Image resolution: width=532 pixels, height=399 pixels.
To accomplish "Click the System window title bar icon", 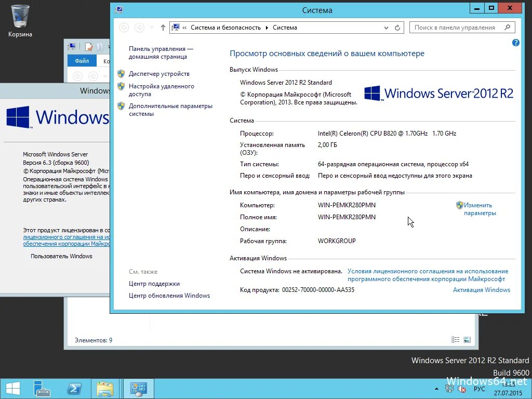I will click(x=119, y=10).
